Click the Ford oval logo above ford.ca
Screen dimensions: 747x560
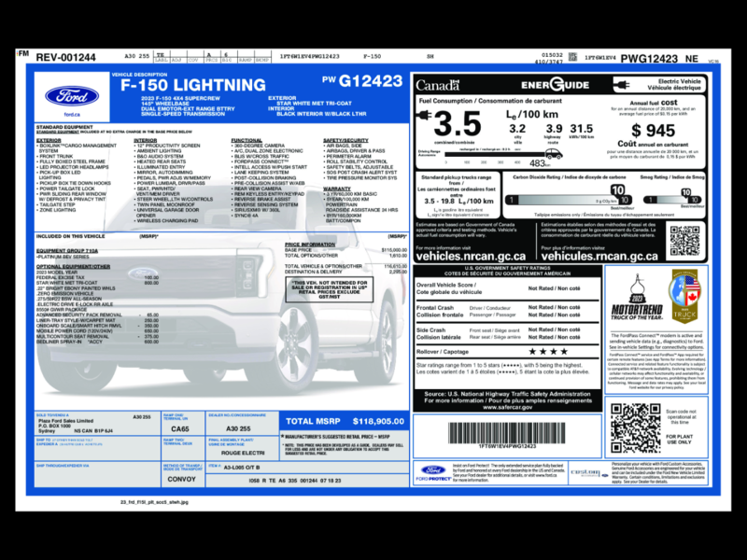tap(72, 96)
